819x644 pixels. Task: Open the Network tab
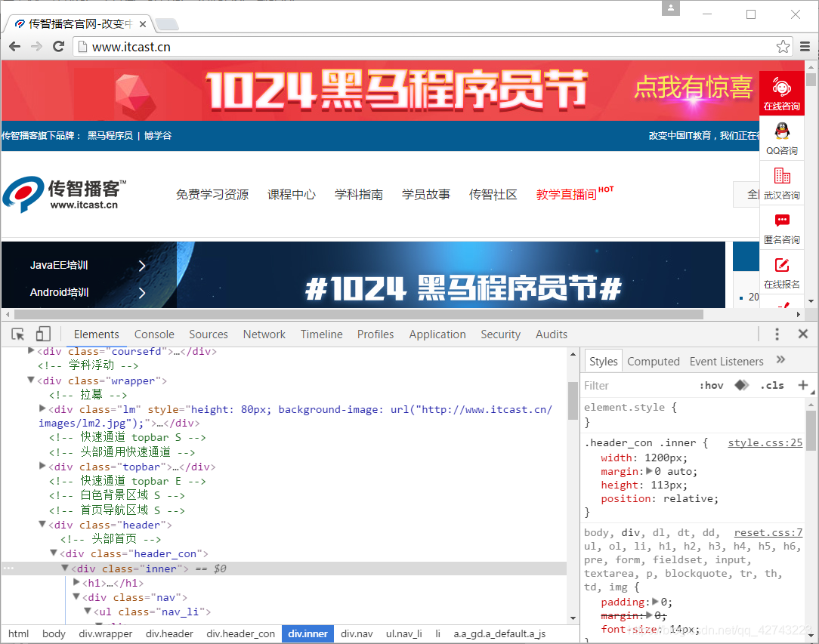(x=264, y=334)
